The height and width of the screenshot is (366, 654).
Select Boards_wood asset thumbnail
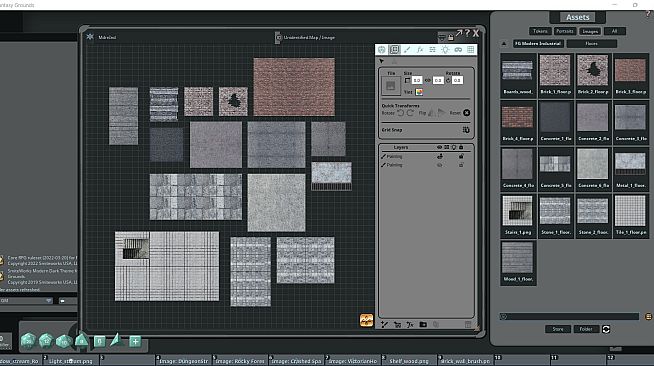[x=518, y=75]
